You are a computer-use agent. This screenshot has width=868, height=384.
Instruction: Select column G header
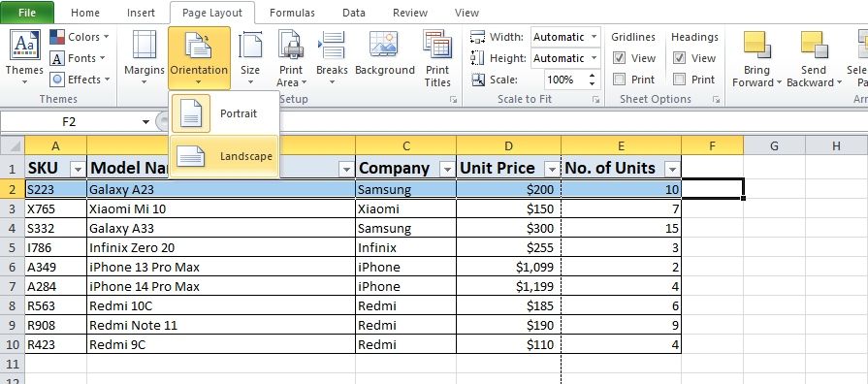[x=774, y=146]
